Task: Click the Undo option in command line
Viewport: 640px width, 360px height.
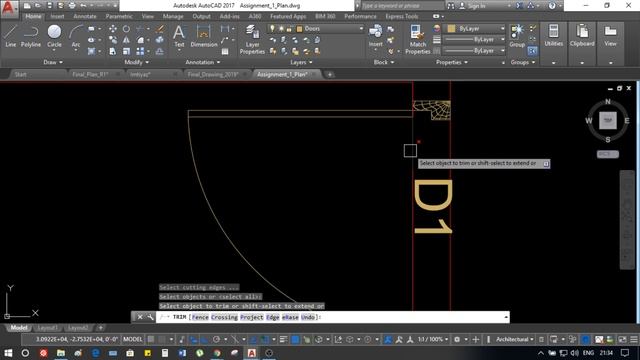Action: click(x=308, y=317)
